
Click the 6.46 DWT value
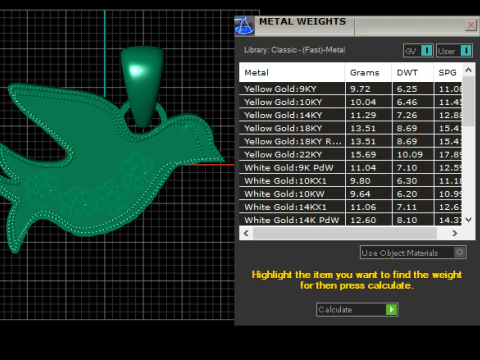click(x=407, y=102)
